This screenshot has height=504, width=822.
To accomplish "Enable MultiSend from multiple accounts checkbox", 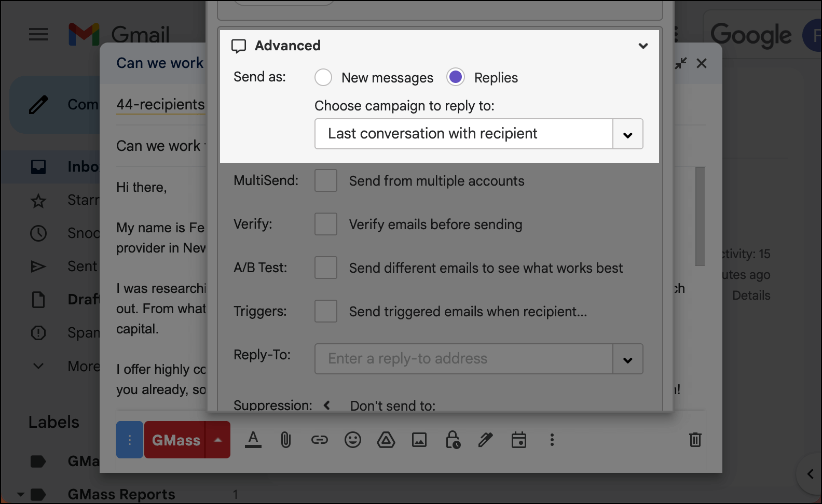I will pyautogui.click(x=326, y=180).
